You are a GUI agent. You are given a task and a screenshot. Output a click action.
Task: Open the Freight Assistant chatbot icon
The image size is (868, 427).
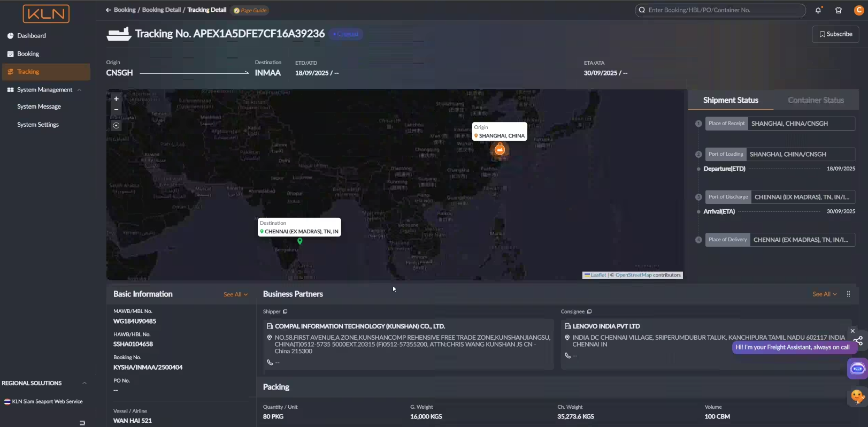(x=857, y=369)
